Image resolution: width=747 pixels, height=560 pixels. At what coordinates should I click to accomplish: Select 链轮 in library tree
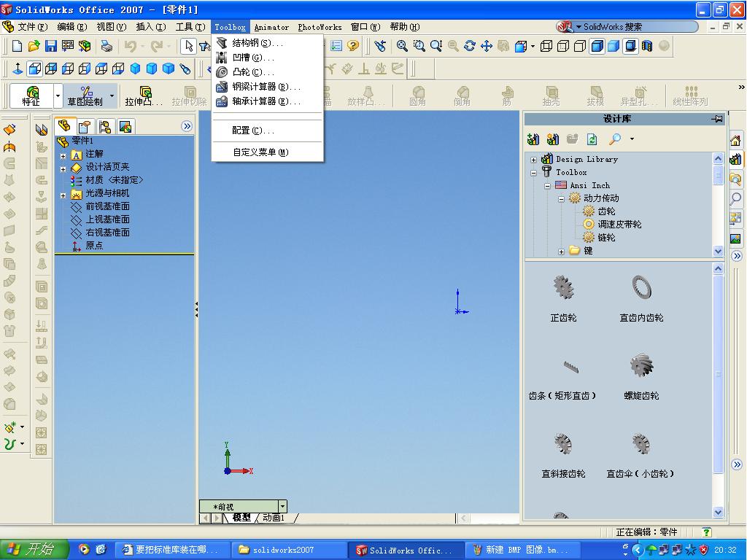click(606, 237)
